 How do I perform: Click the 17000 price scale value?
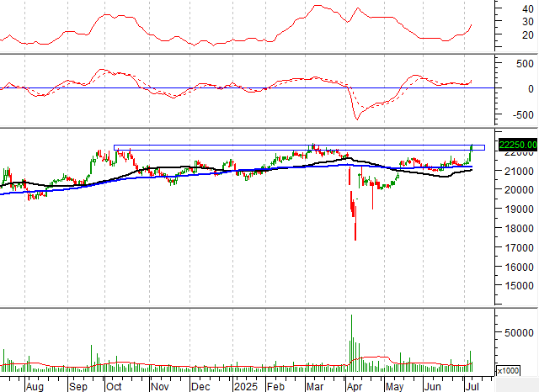(519, 247)
